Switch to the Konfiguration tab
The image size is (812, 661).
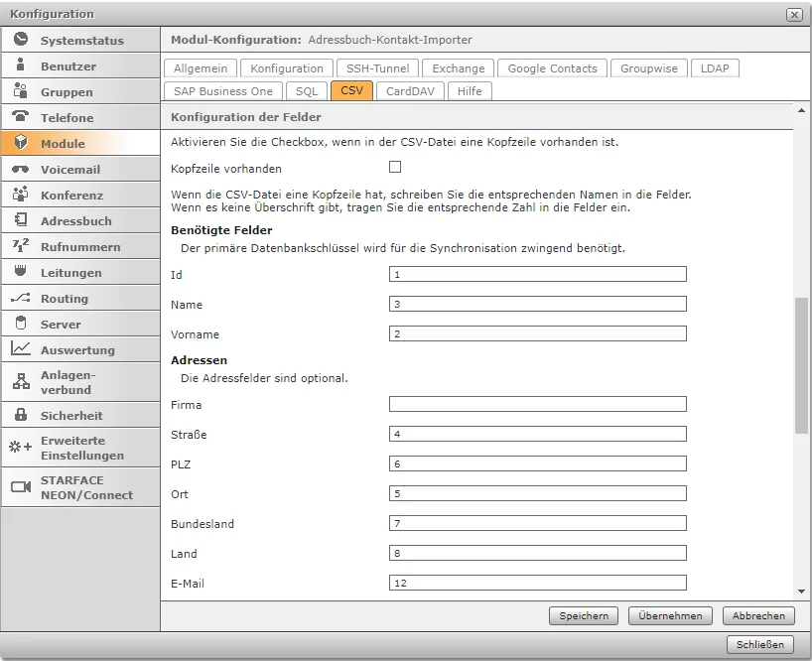pos(286,68)
